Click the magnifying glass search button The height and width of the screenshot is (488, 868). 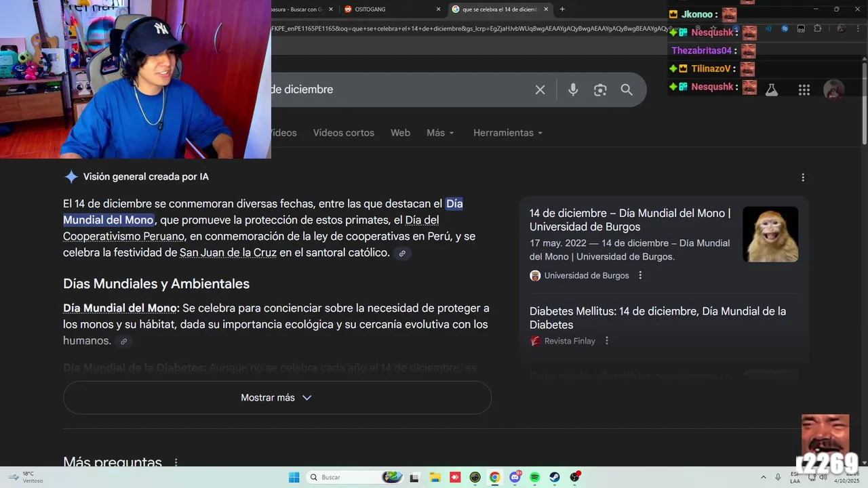627,89
